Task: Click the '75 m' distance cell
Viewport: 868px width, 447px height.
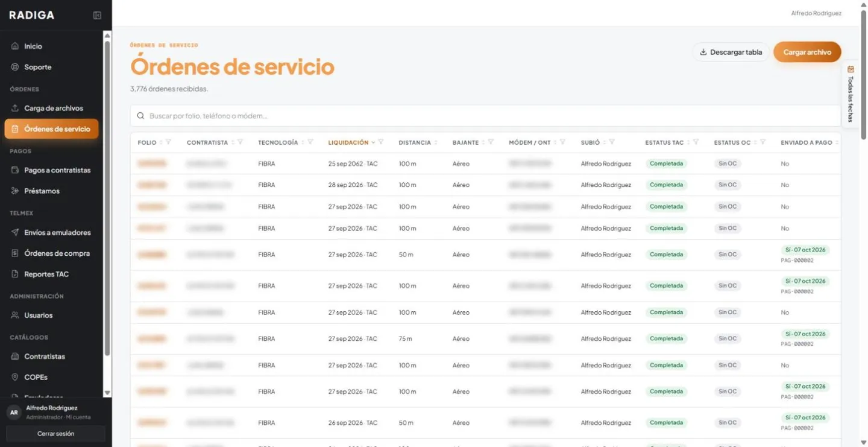Action: tap(405, 339)
